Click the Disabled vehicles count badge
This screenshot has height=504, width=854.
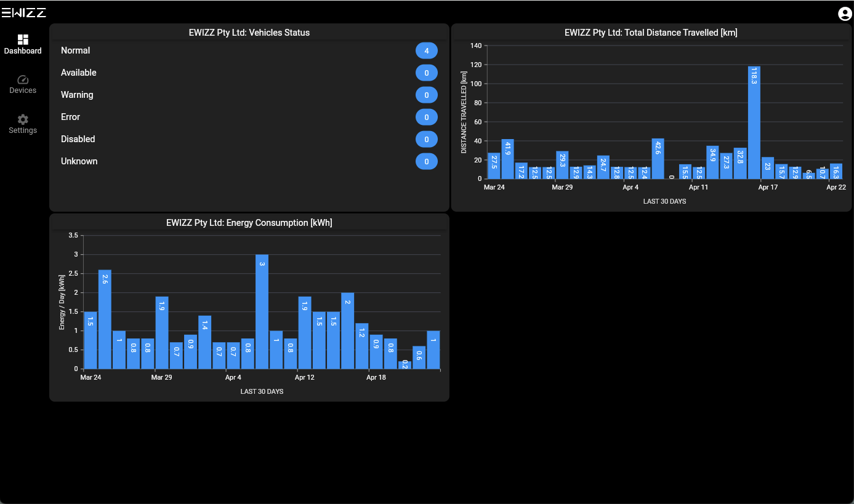(427, 140)
